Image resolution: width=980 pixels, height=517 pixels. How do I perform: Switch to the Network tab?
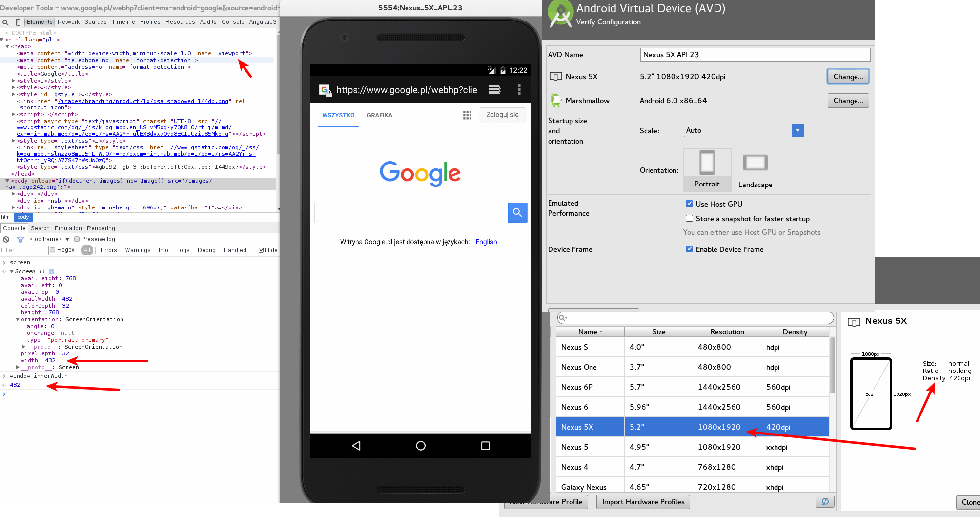[x=68, y=22]
